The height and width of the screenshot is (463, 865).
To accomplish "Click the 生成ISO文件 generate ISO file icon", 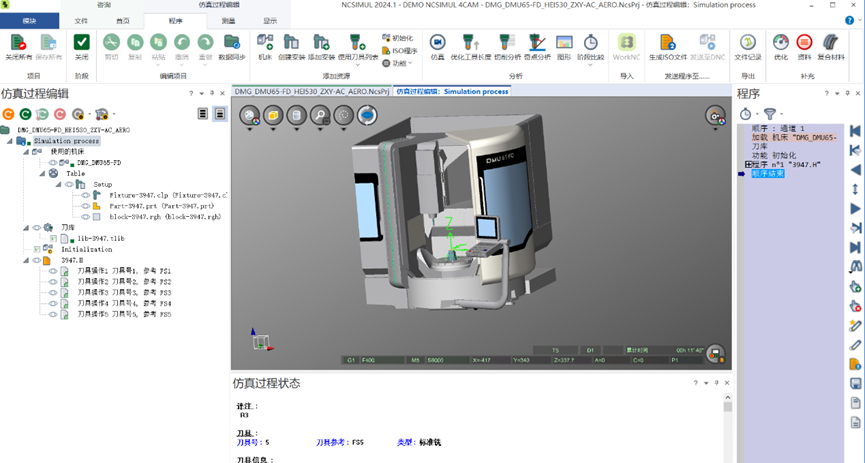I will coord(668,42).
